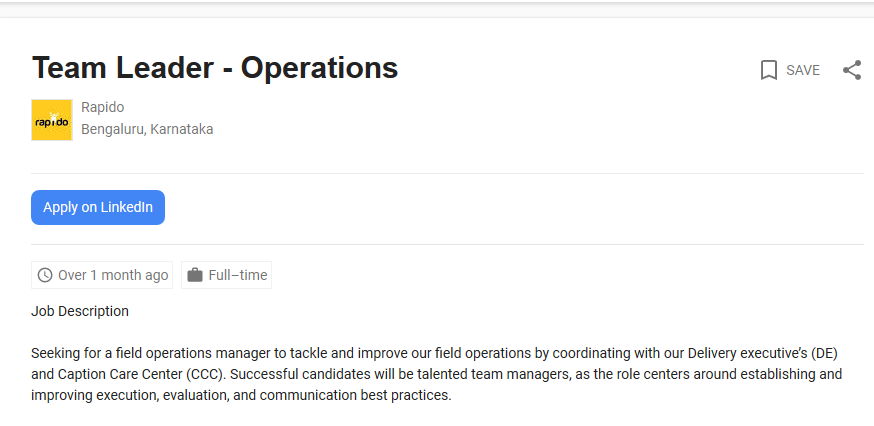Click the word 'Operations' in job title

pos(319,68)
